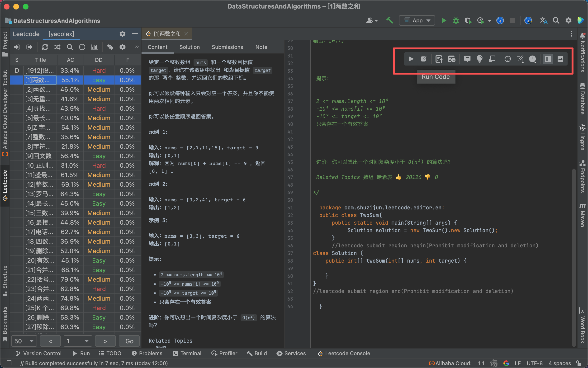The image size is (588, 368).
Task: Open the Leetcode tool window gear options
Action: pos(122,33)
